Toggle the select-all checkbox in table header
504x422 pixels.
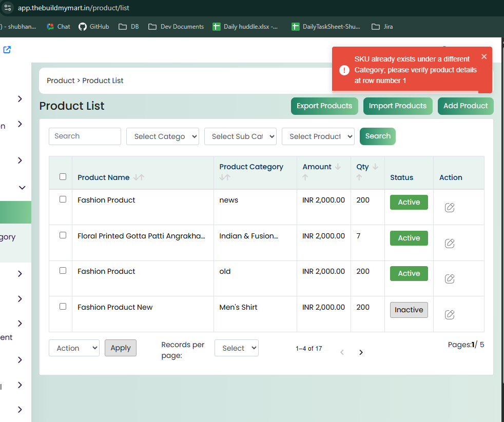pyautogui.click(x=63, y=176)
